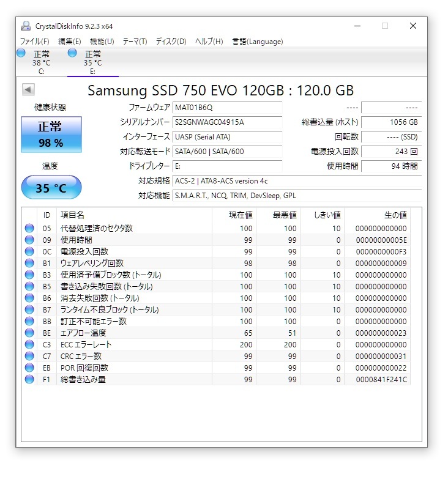The image size is (448, 477).
Task: Select the 代替処理済のセクタ数 row
Action: pos(216,228)
